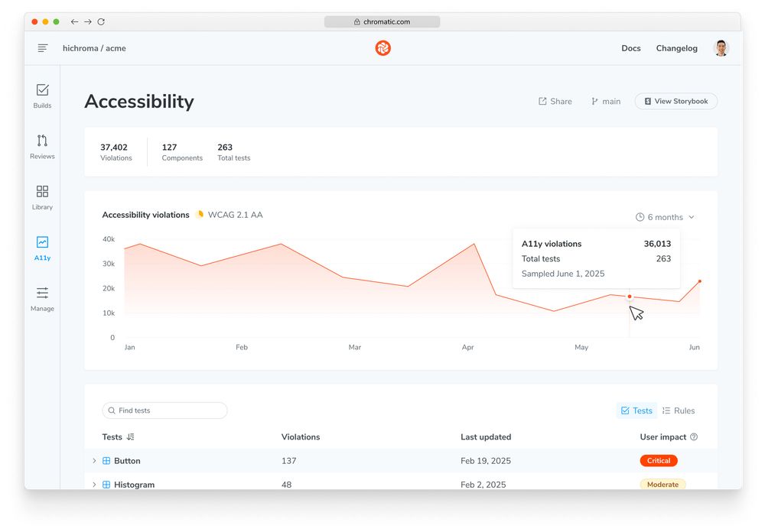Open the sidebar hamburger menu icon
This screenshot has height=532, width=765.
pyautogui.click(x=42, y=48)
